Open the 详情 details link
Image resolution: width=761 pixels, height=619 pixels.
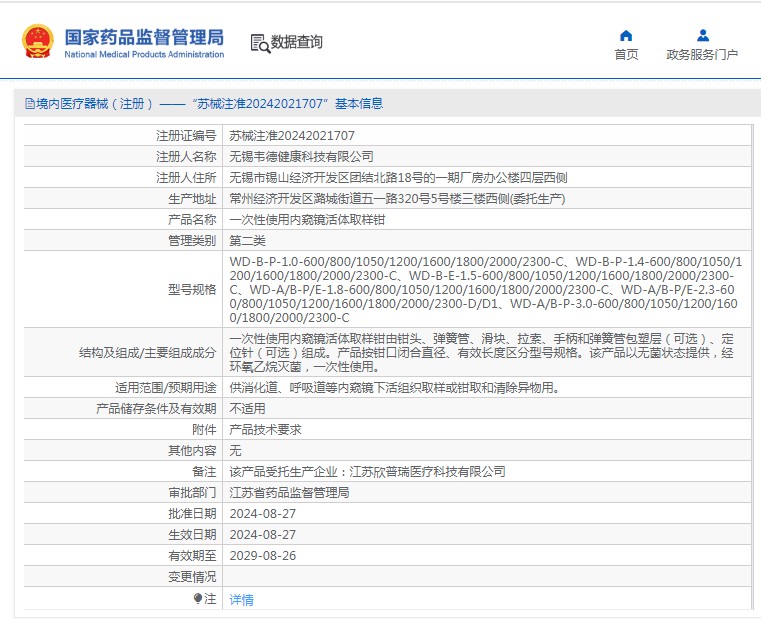[241, 600]
